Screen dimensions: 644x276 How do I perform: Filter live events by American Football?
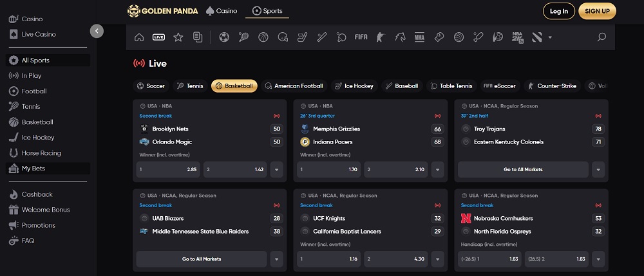294,86
